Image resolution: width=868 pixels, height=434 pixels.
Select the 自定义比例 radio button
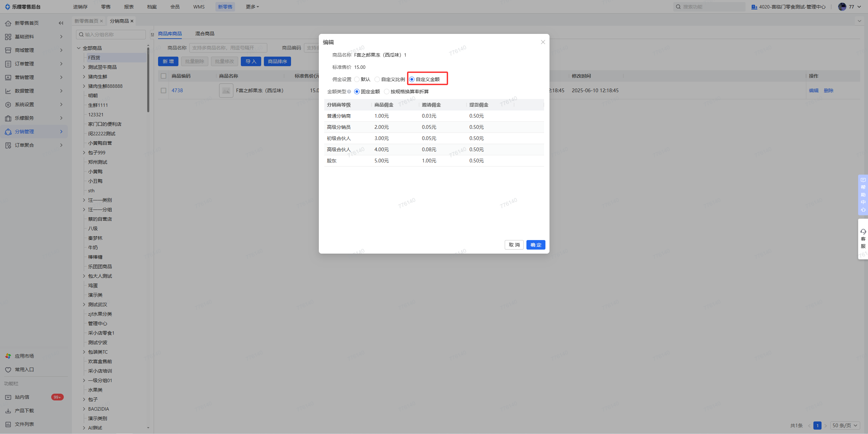[377, 79]
